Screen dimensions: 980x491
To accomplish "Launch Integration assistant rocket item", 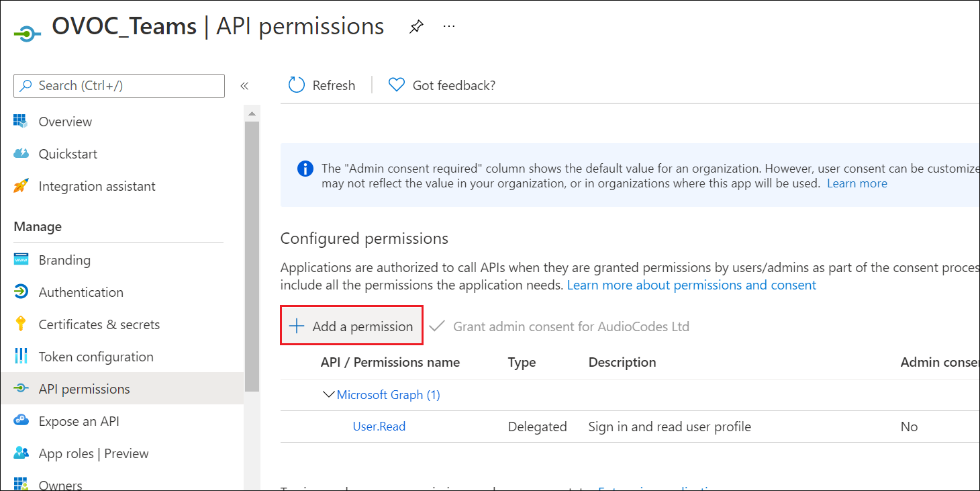I will (x=97, y=186).
